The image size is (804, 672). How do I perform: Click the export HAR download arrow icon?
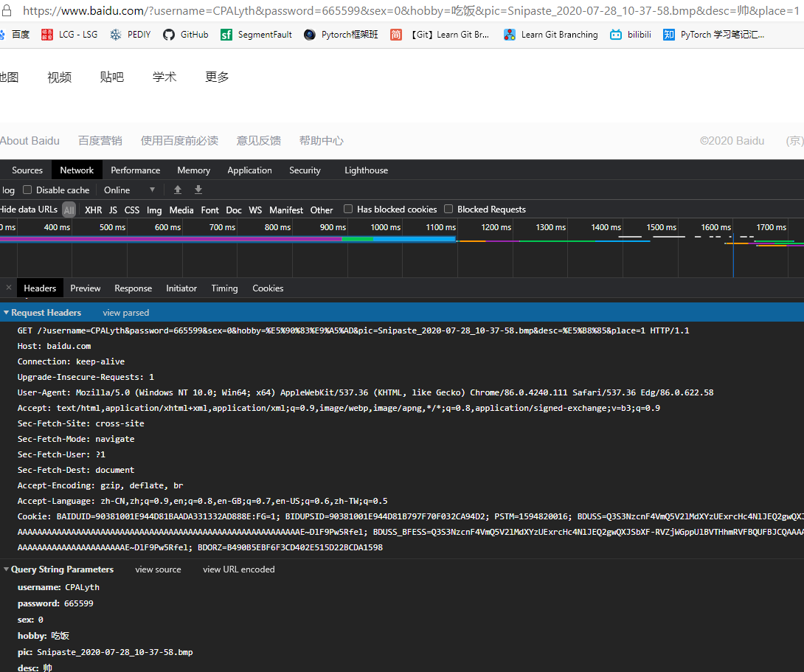198,190
